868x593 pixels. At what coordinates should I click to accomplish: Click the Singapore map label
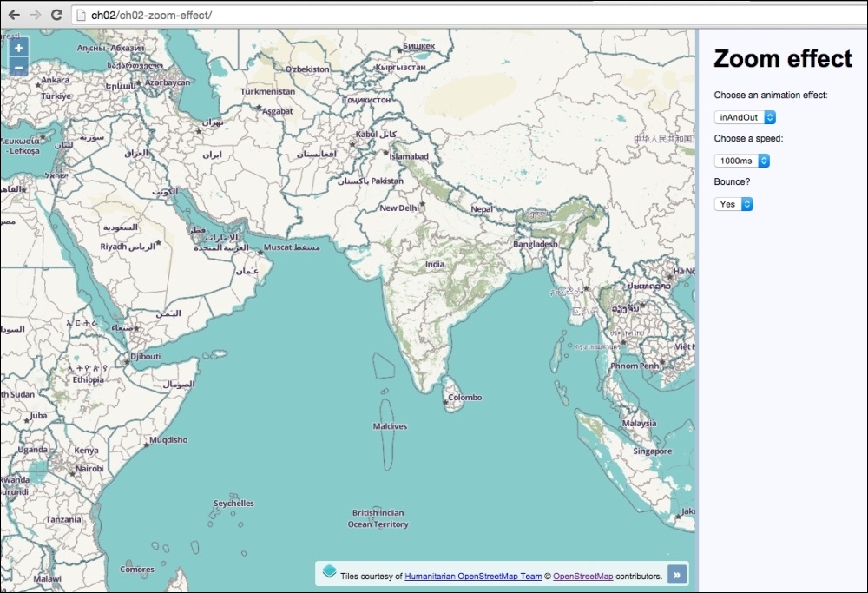(x=653, y=451)
